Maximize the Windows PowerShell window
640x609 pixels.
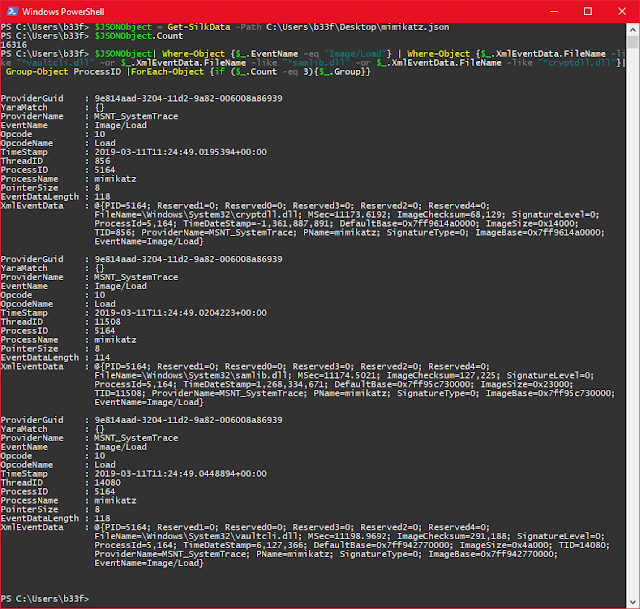(x=588, y=11)
